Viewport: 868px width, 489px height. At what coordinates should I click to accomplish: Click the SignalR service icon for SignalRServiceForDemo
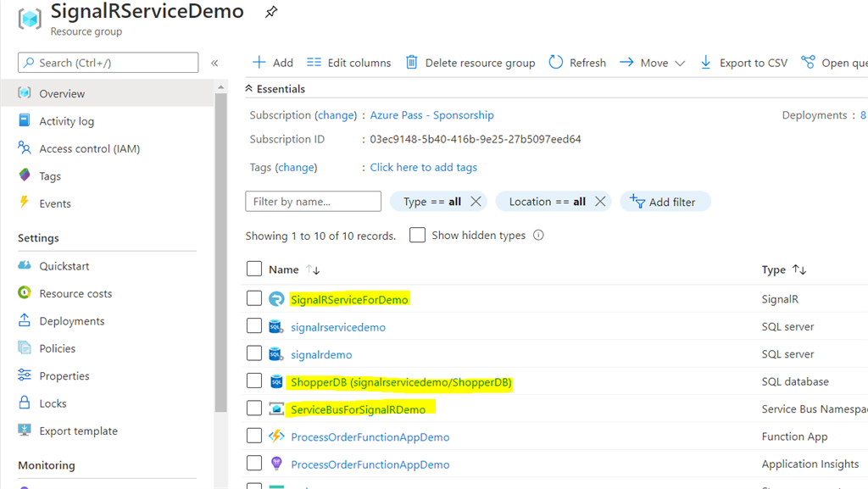(276, 299)
